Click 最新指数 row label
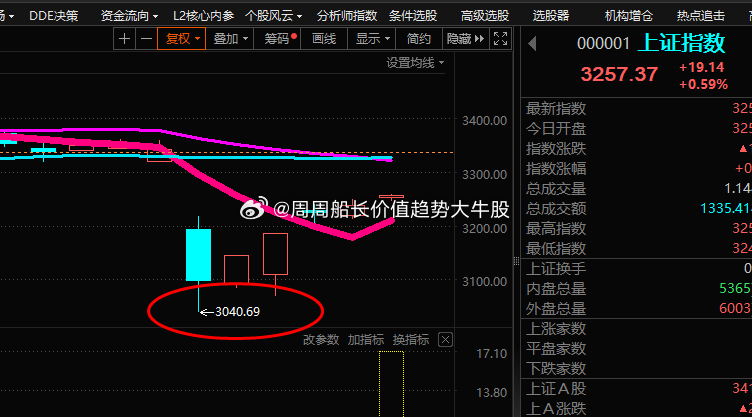This screenshot has height=417, width=752. pos(556,108)
